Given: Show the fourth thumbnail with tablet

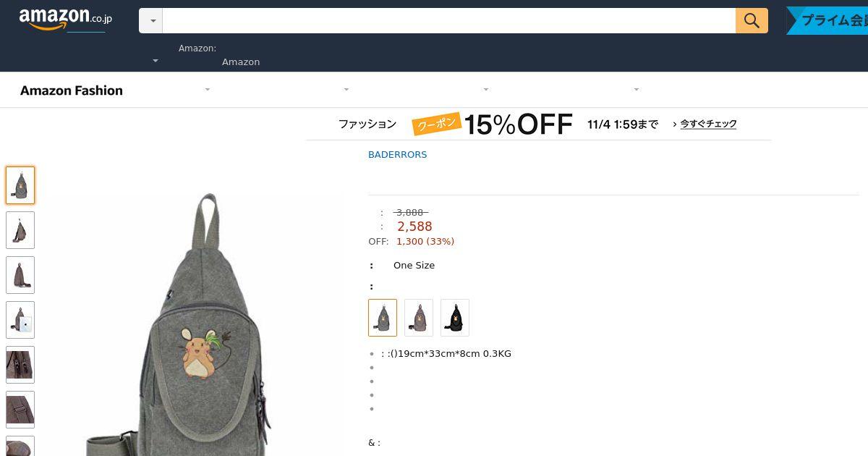Looking at the screenshot, I should (20, 320).
